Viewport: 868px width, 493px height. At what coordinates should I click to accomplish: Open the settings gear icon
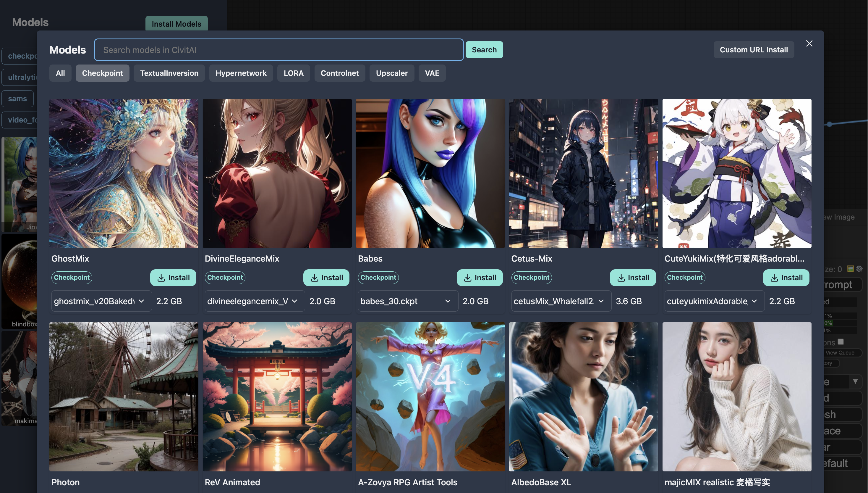pos(859,269)
